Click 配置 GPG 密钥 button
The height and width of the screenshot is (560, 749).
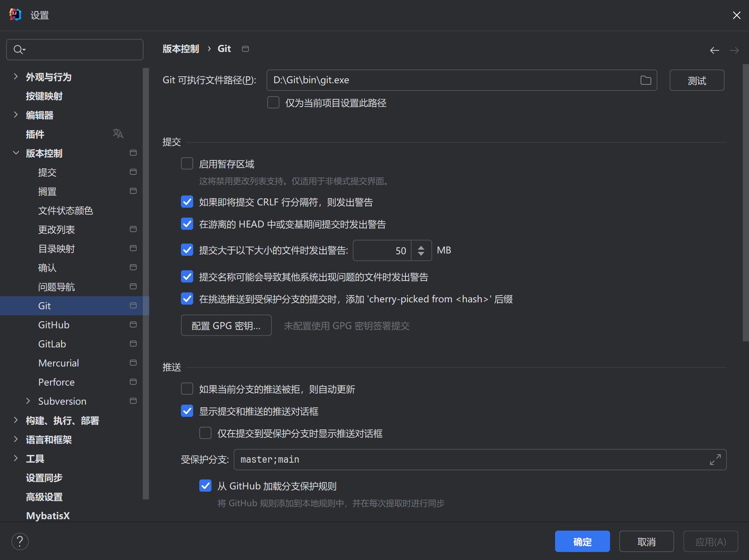(x=226, y=326)
